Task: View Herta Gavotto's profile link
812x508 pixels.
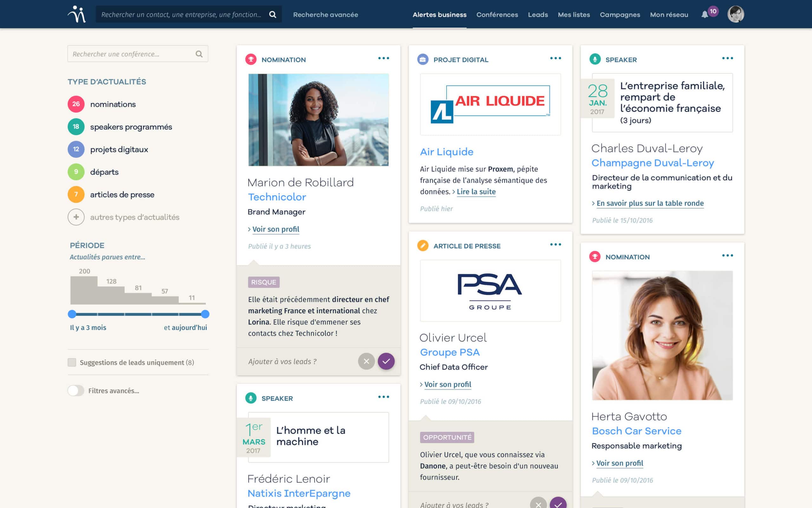Action: click(620, 463)
